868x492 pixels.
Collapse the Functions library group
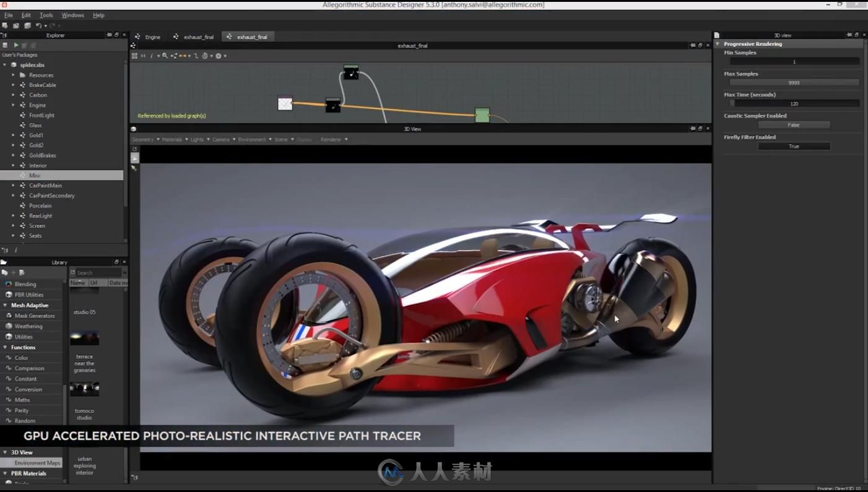pos(5,347)
